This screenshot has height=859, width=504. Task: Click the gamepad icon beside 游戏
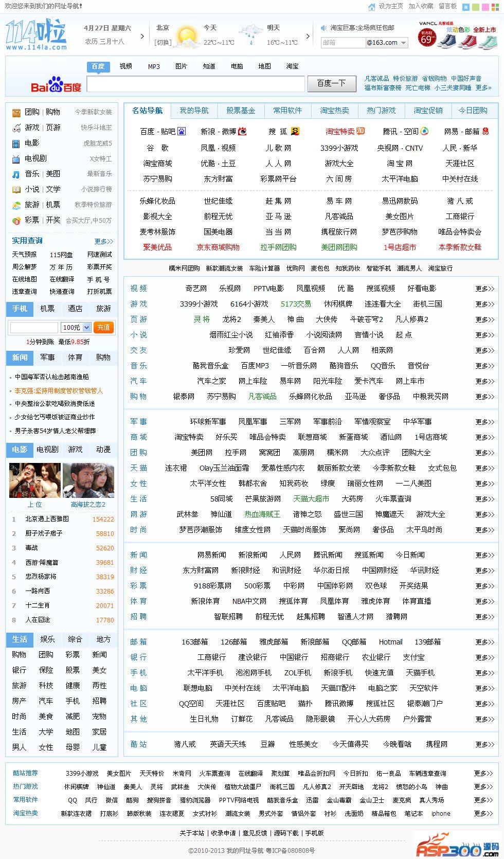pos(16,128)
